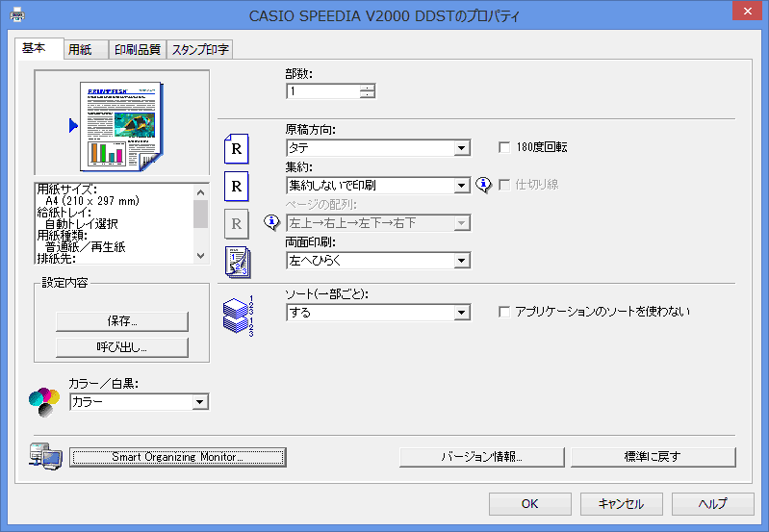Click the 標準に戻す button
Viewport: 769px width, 532px height.
(x=654, y=457)
